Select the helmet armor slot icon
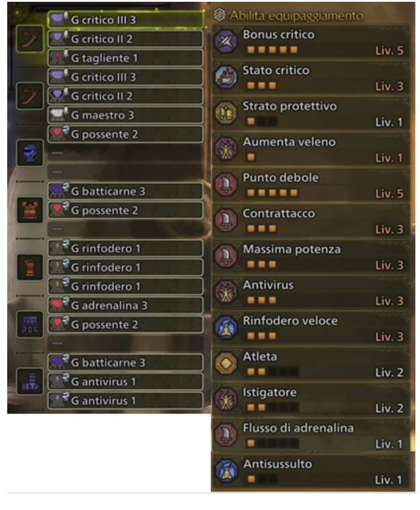The height and width of the screenshot is (510, 420). point(30,153)
